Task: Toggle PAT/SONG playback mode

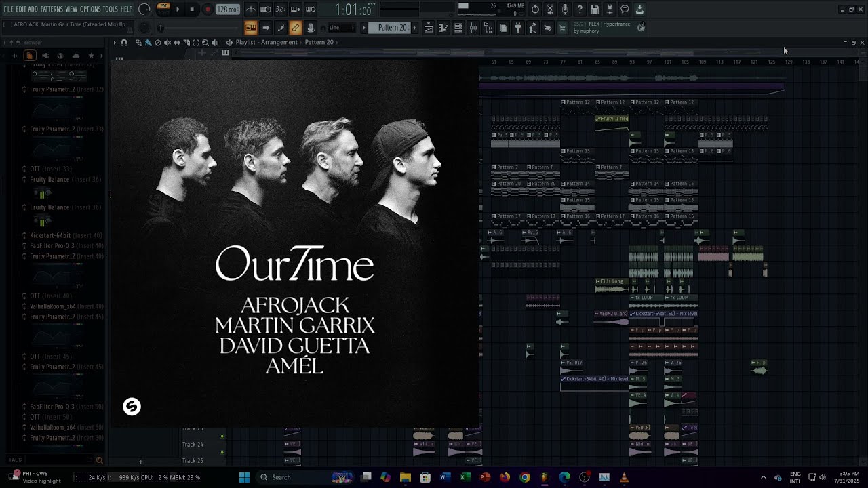Action: [x=163, y=9]
